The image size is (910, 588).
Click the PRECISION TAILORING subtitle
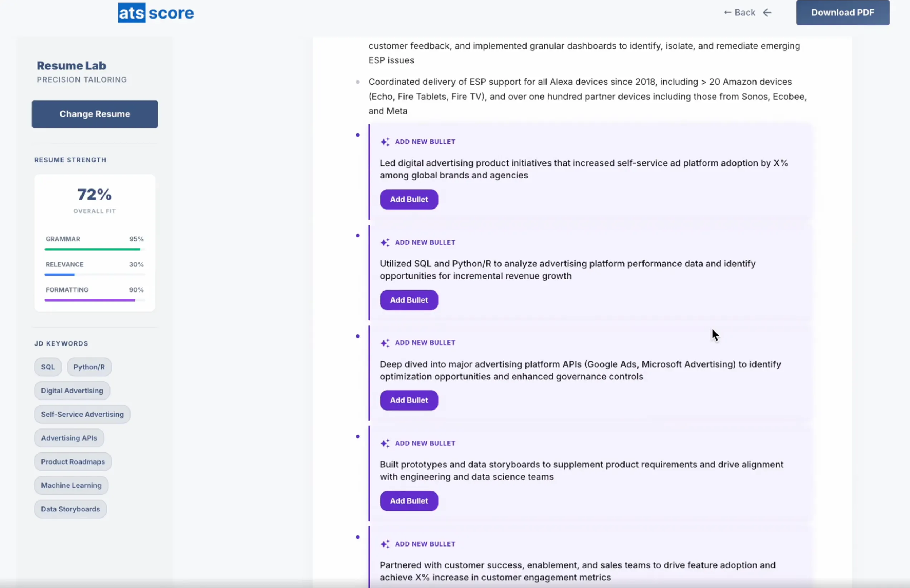point(82,79)
